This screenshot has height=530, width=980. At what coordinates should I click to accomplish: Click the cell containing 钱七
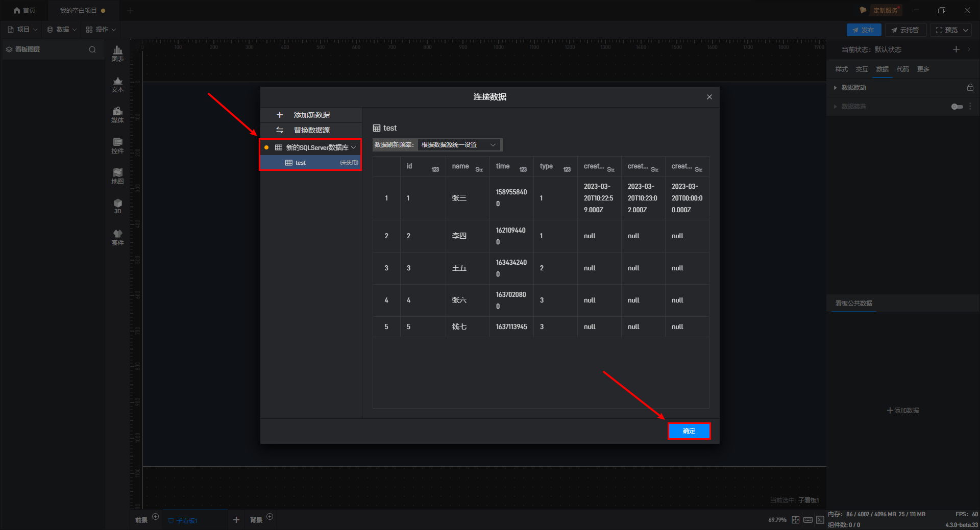pos(468,327)
